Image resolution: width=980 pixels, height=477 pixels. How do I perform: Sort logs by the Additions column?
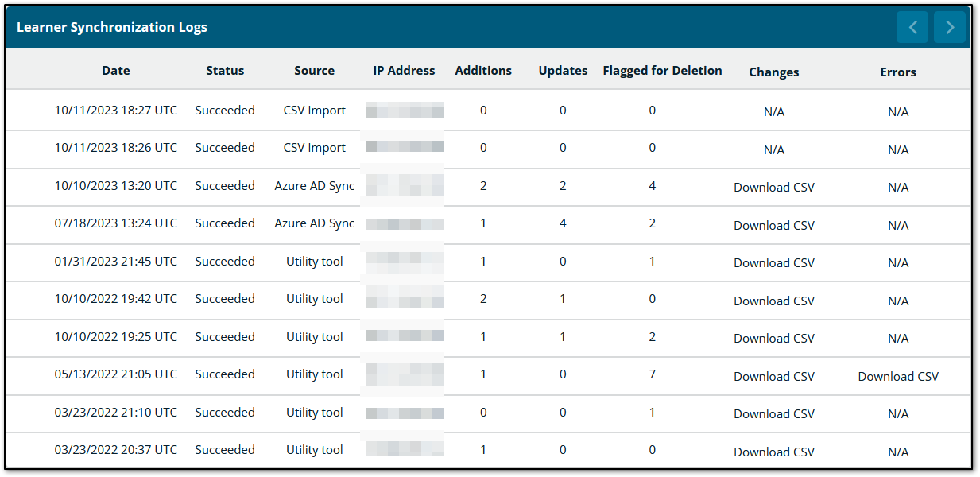(x=483, y=70)
